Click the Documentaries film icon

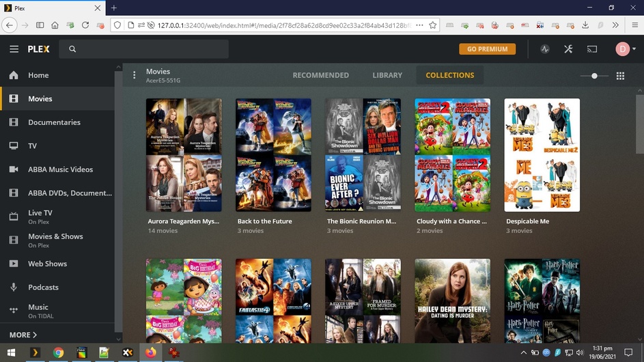[x=14, y=122]
